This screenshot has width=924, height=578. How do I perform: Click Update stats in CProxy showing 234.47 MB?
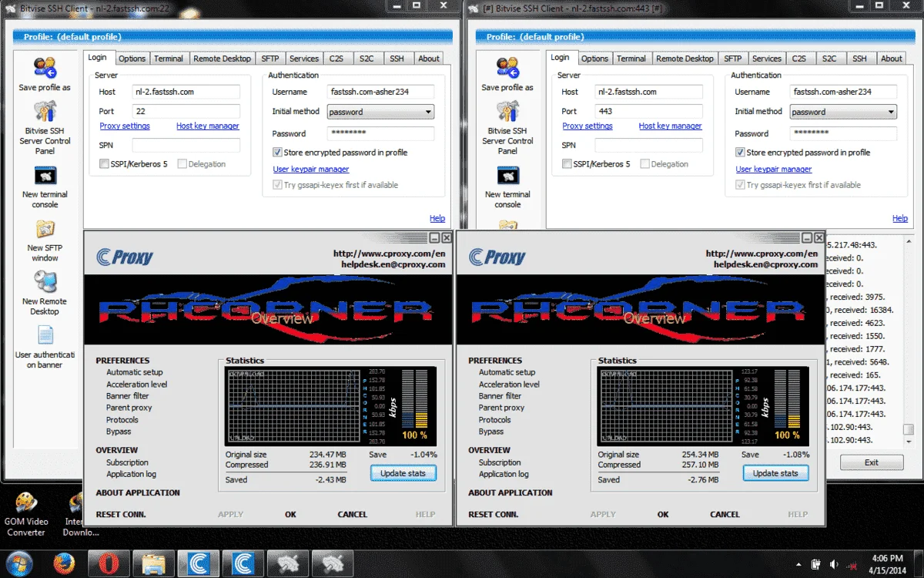tap(403, 473)
